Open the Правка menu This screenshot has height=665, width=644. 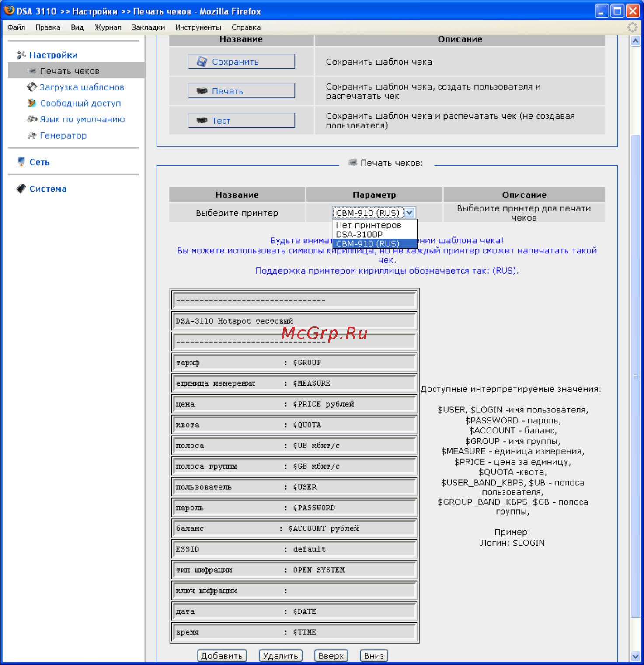(48, 28)
